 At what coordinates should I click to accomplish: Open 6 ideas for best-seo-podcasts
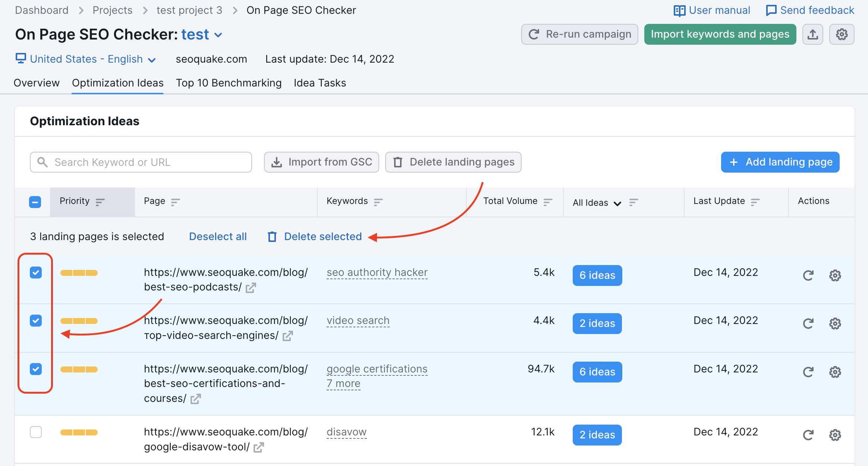tap(597, 275)
